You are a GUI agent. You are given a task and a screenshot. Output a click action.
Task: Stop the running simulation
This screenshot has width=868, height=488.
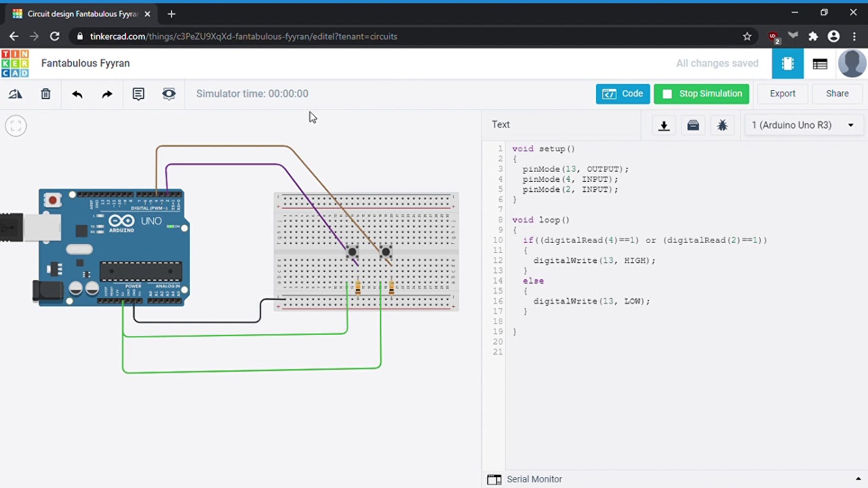[x=701, y=94]
